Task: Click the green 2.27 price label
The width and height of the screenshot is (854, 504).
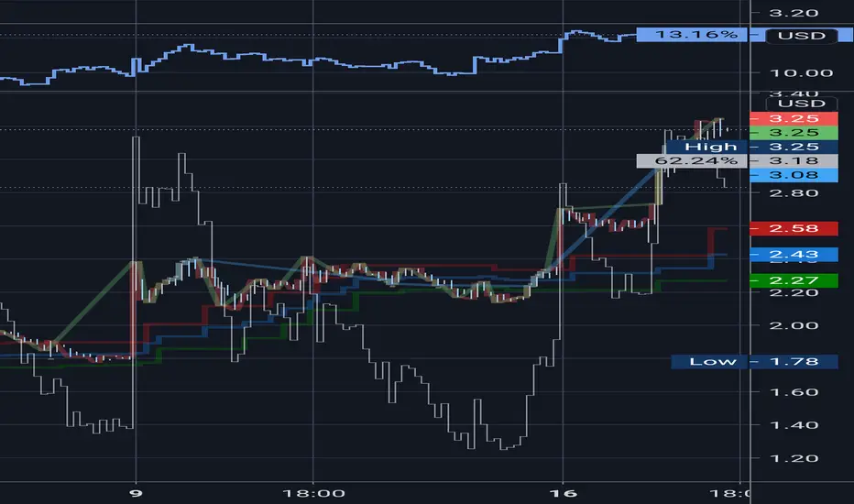Action: pos(794,280)
